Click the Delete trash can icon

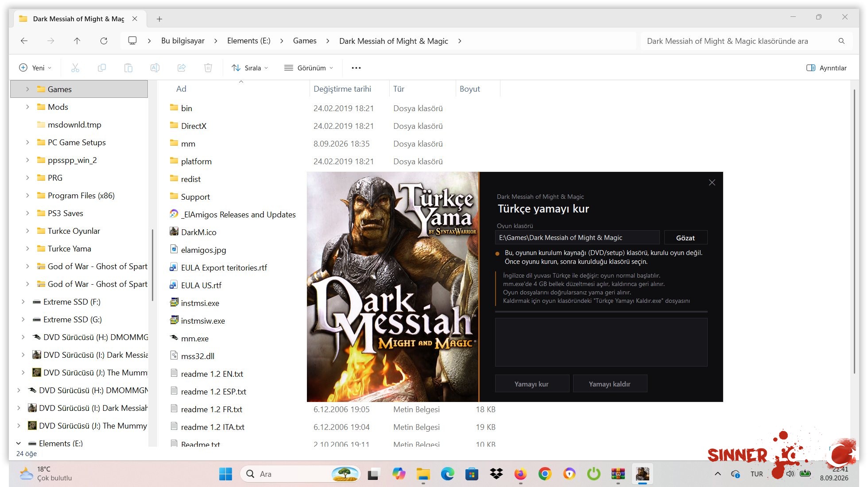pyautogui.click(x=208, y=68)
